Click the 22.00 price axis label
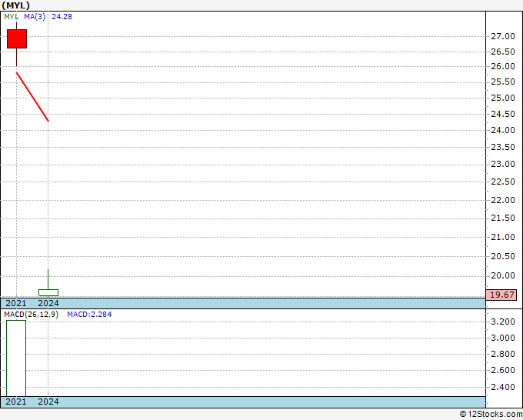This screenshot has width=523, height=420. [503, 200]
